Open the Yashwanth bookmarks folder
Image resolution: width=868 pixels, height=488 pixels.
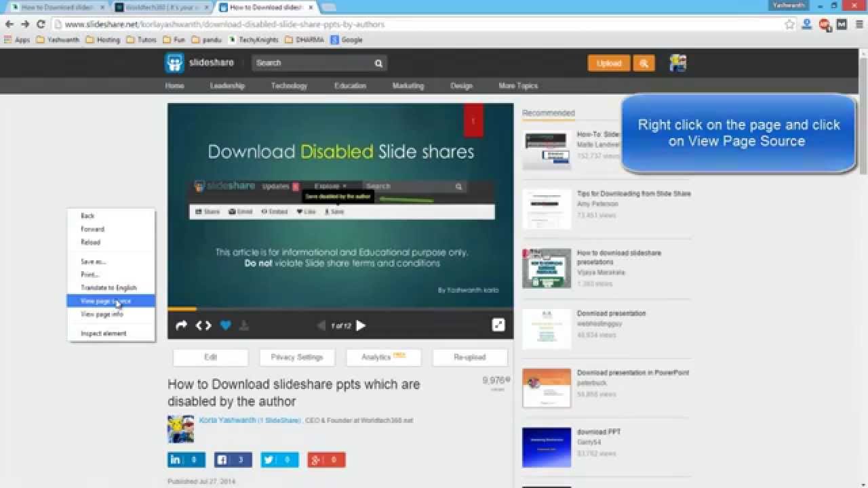pos(58,40)
